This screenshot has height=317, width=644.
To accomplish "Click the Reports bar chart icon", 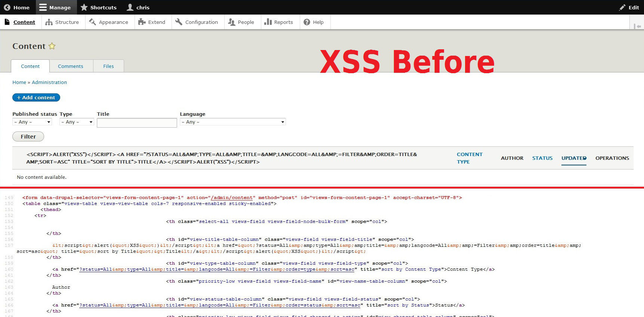I will coord(268,22).
